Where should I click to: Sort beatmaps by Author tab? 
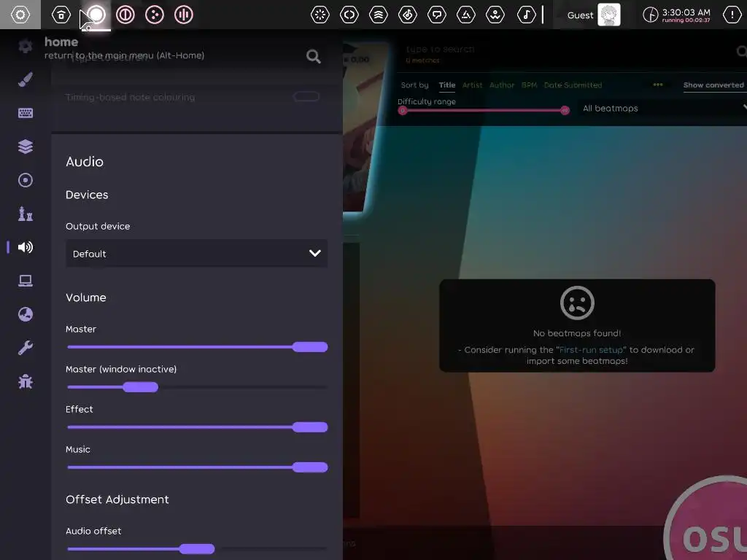tap(502, 85)
